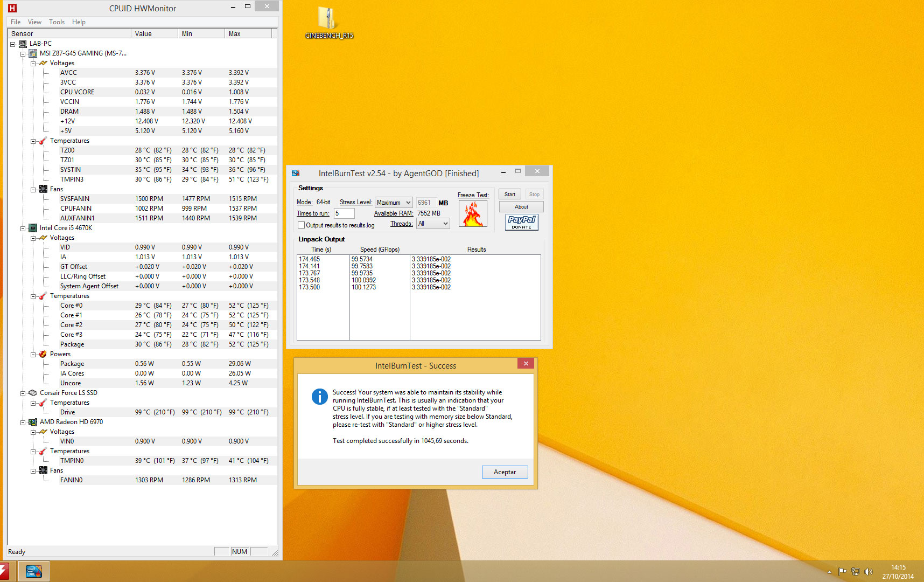This screenshot has height=582, width=924.
Task: Click the Start button in IntelBurnTest
Action: 509,195
